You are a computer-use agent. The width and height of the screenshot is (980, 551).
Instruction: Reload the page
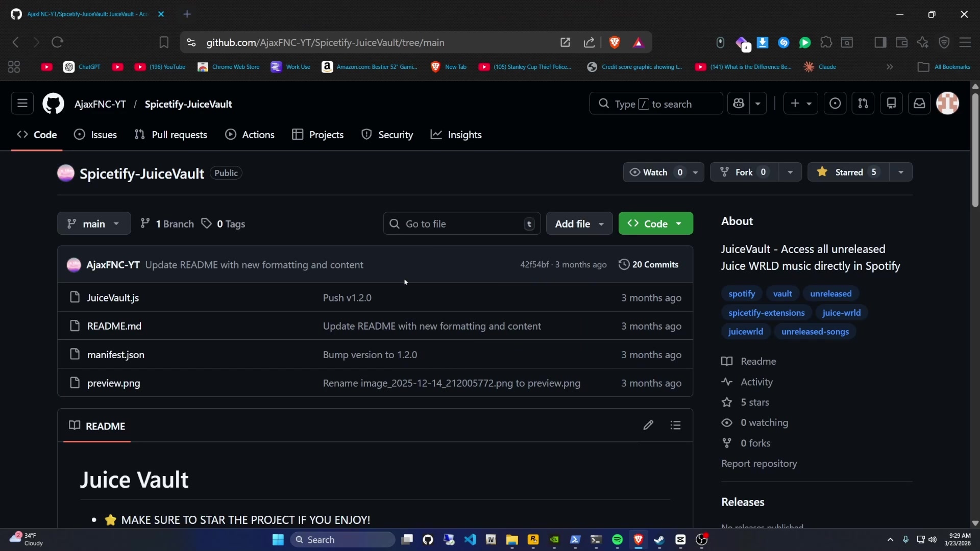(x=57, y=42)
